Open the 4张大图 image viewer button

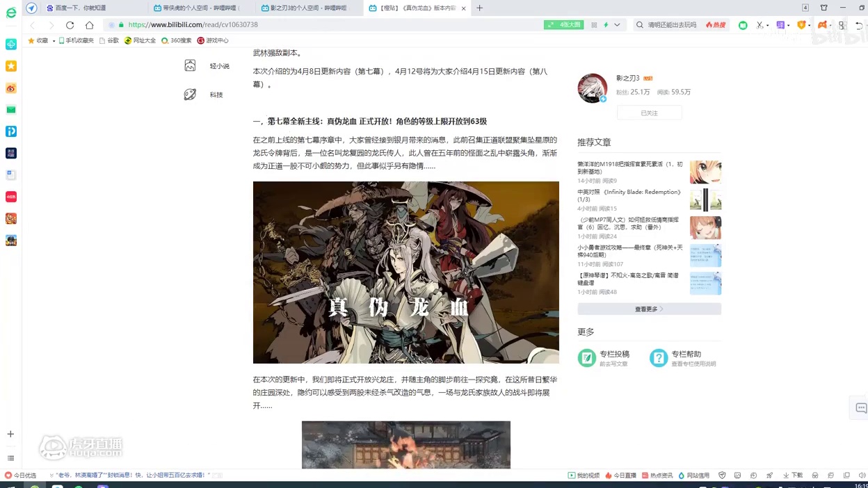564,25
